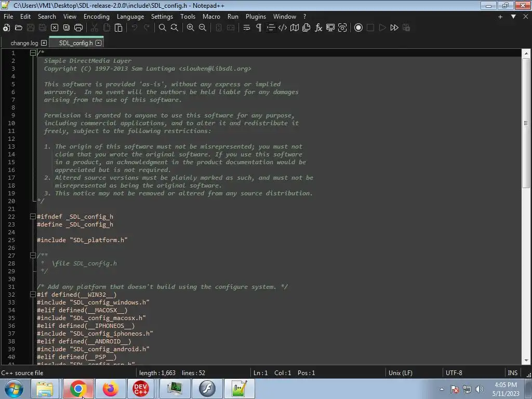Image resolution: width=532 pixels, height=399 pixels.
Task: Toggle the indent guide toolbar button
Action: (x=271, y=28)
